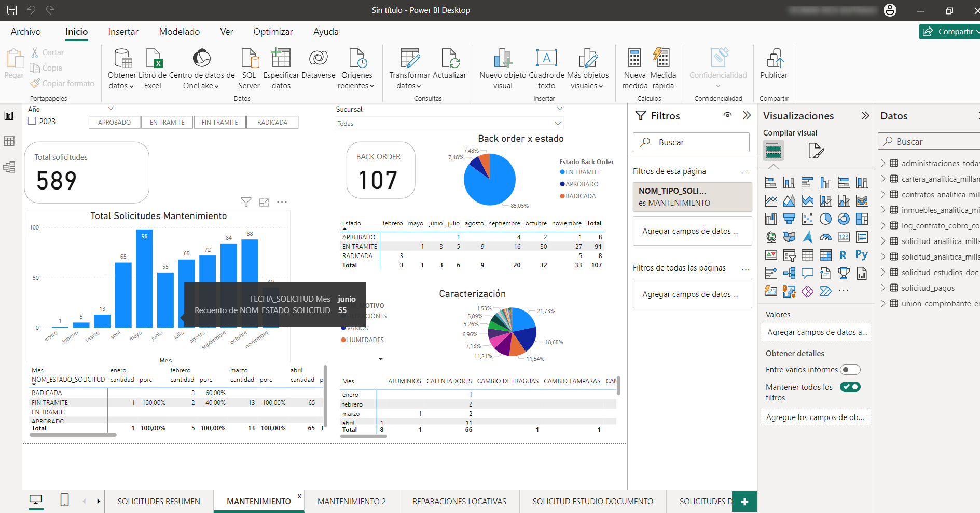Expand solicitud_pagos table in Datos
Image resolution: width=980 pixels, height=513 pixels.
(x=883, y=288)
